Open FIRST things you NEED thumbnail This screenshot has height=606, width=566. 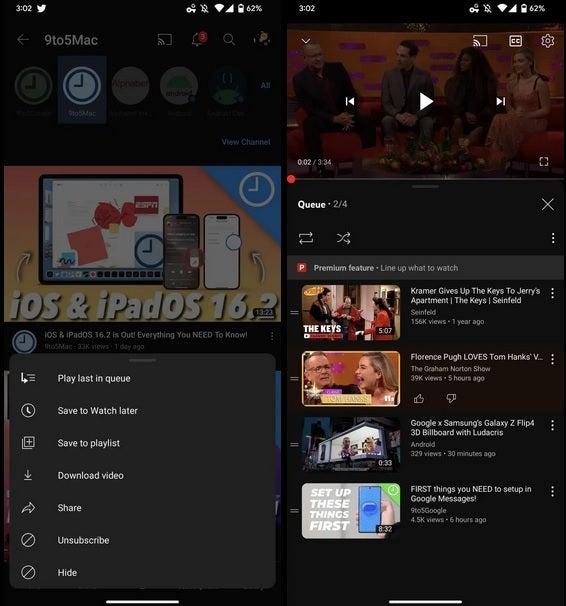[x=351, y=511]
